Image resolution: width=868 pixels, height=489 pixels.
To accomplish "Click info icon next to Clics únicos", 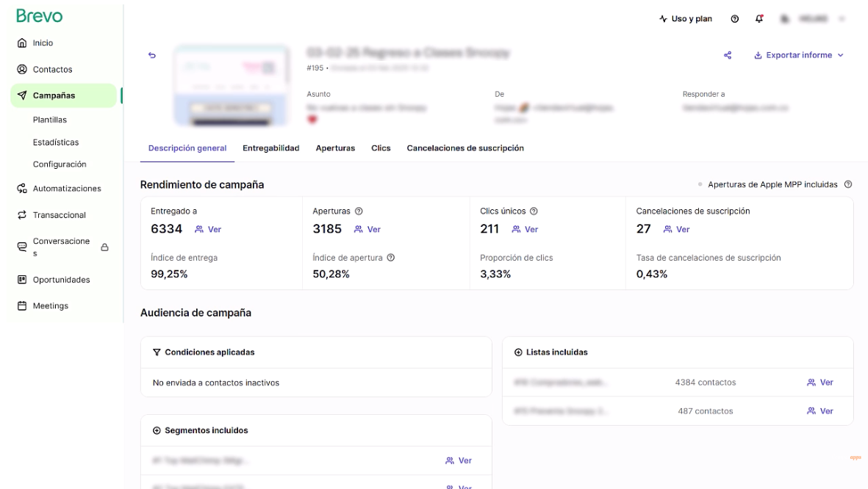I will tap(534, 211).
